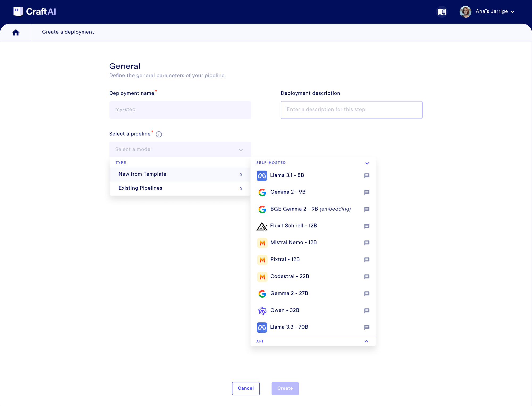Click the Meta logo for Llama 3.3 - 70B
This screenshot has width=532, height=406.
pyautogui.click(x=262, y=327)
